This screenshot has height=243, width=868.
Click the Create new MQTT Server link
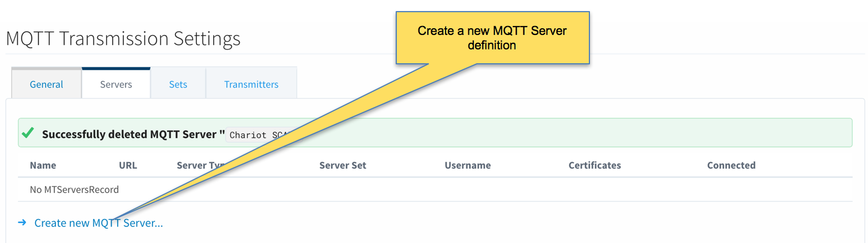tap(99, 223)
